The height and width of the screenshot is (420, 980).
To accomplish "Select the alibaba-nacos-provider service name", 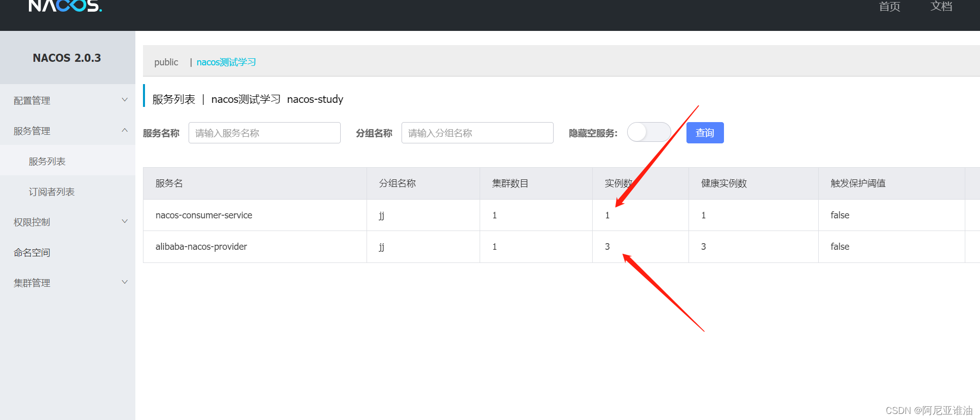I will pos(201,246).
